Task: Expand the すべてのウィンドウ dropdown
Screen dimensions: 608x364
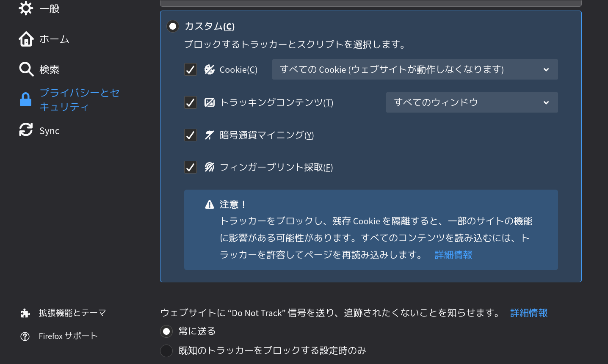Action: click(472, 102)
